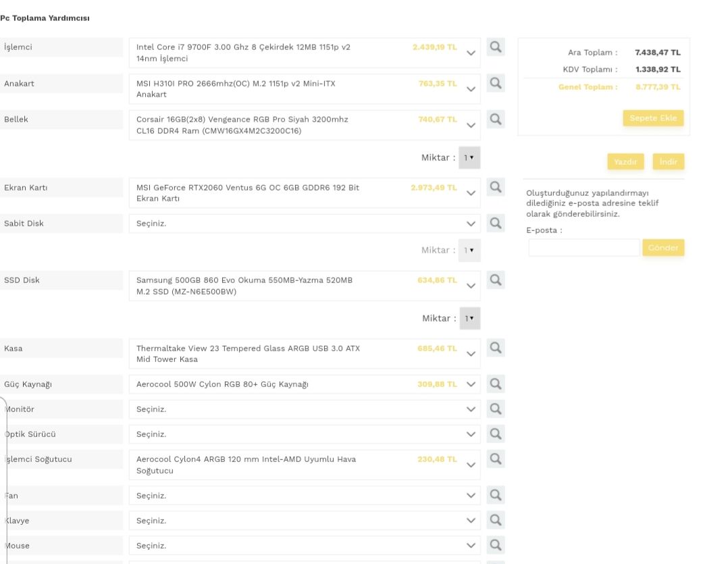Click the SSD Disk search magnifier

click(x=496, y=280)
